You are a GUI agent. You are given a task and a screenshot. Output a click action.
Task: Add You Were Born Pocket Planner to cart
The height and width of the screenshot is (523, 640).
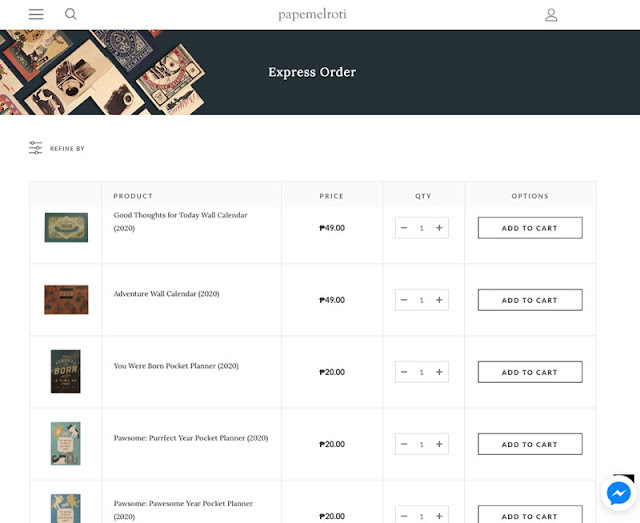[x=530, y=372]
